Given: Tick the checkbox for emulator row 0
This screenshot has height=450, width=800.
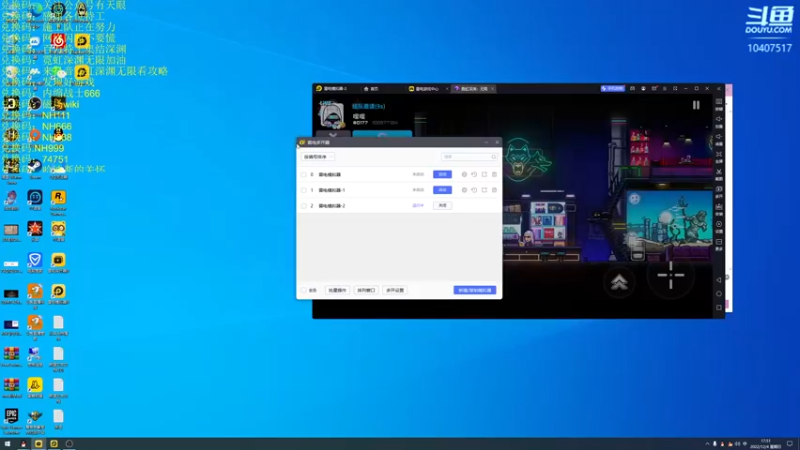Looking at the screenshot, I should [x=304, y=174].
